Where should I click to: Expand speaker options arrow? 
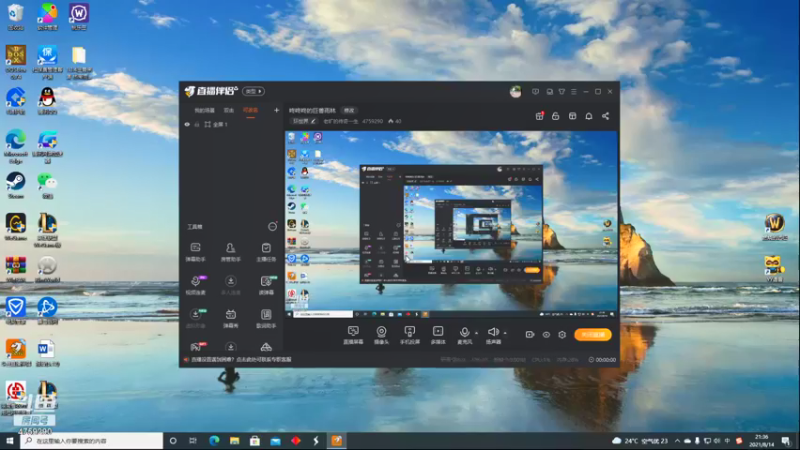(x=505, y=333)
